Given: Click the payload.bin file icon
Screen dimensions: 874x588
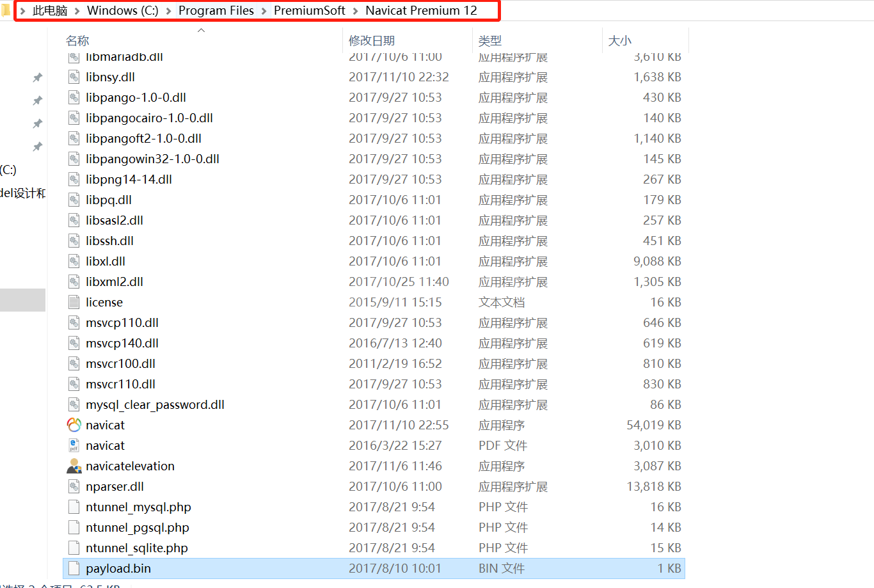Looking at the screenshot, I should [74, 568].
